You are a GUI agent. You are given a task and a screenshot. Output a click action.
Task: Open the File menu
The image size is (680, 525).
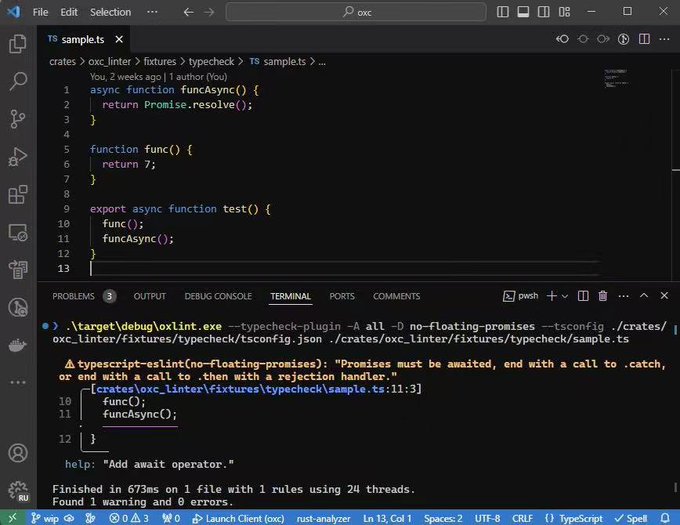40,12
